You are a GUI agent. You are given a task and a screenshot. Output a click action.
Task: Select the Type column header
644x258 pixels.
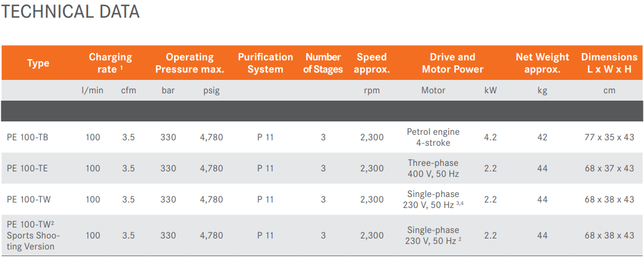pos(38,63)
